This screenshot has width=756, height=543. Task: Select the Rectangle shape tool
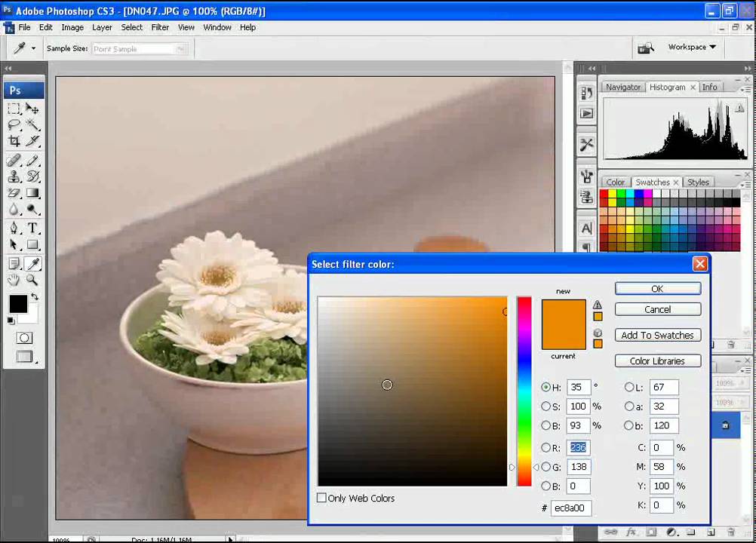click(32, 244)
